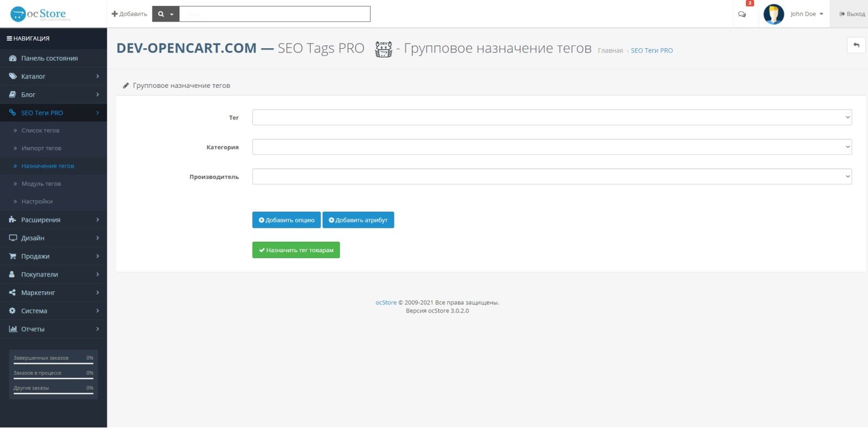
Task: Open the Производитель dropdown
Action: tap(552, 176)
